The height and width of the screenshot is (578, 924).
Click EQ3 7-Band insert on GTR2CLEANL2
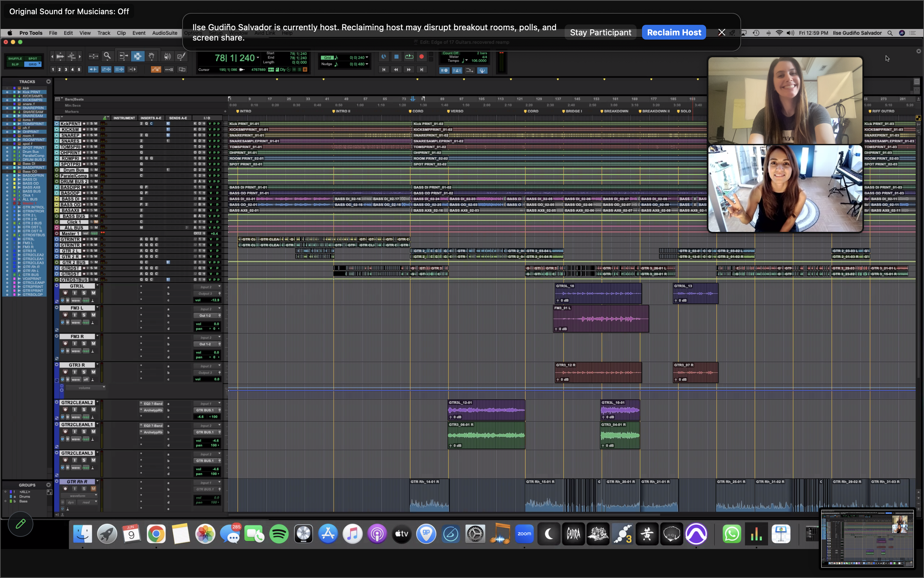(152, 403)
